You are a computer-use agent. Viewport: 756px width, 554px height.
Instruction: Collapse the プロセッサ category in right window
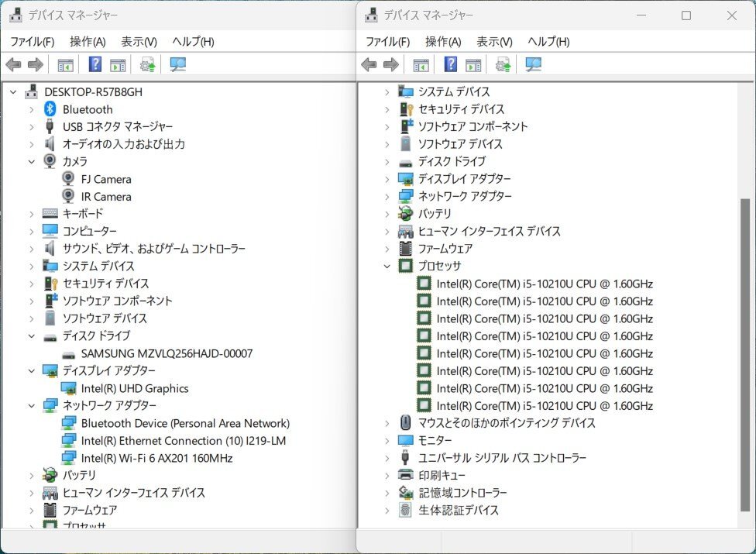pyautogui.click(x=387, y=267)
